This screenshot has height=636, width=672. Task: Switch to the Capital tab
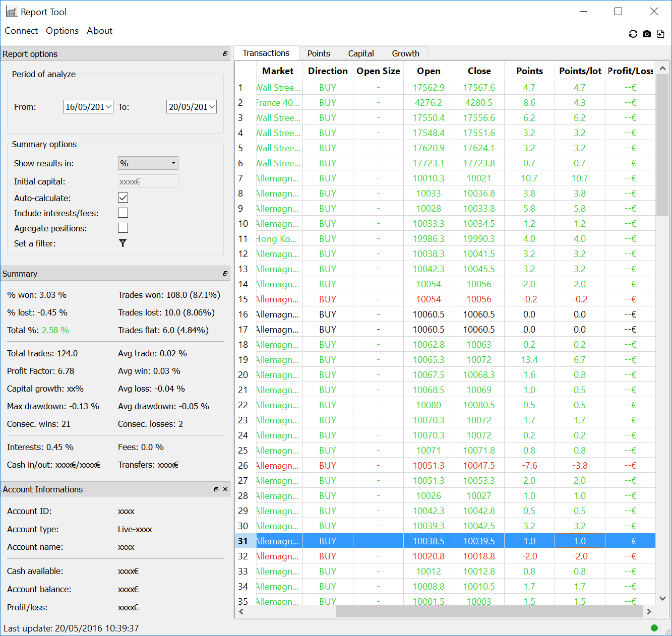pos(361,53)
